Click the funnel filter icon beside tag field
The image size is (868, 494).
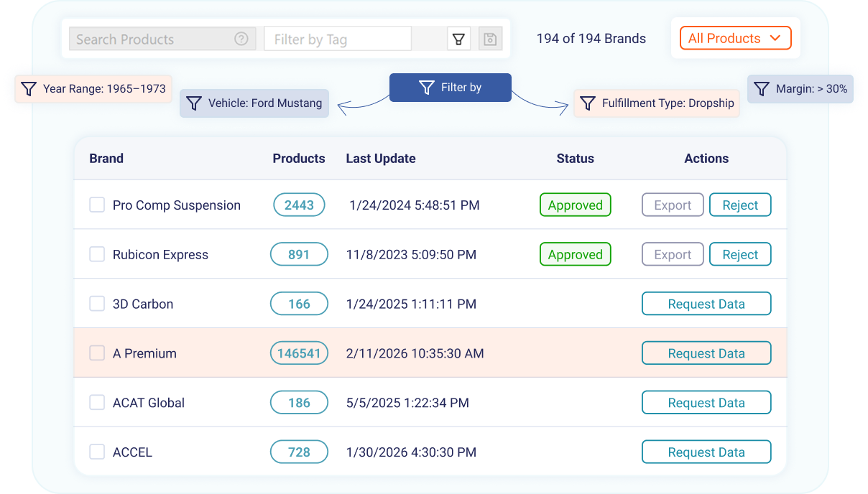point(458,39)
